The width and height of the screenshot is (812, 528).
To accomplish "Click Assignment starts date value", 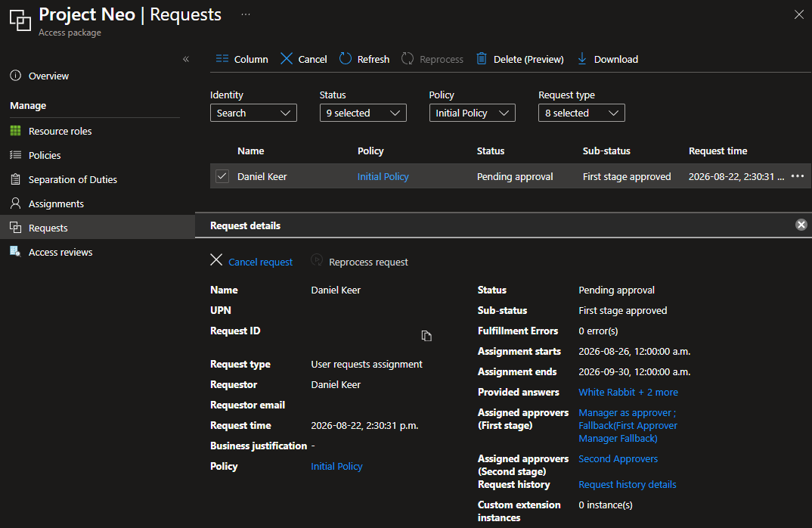I will pyautogui.click(x=634, y=351).
